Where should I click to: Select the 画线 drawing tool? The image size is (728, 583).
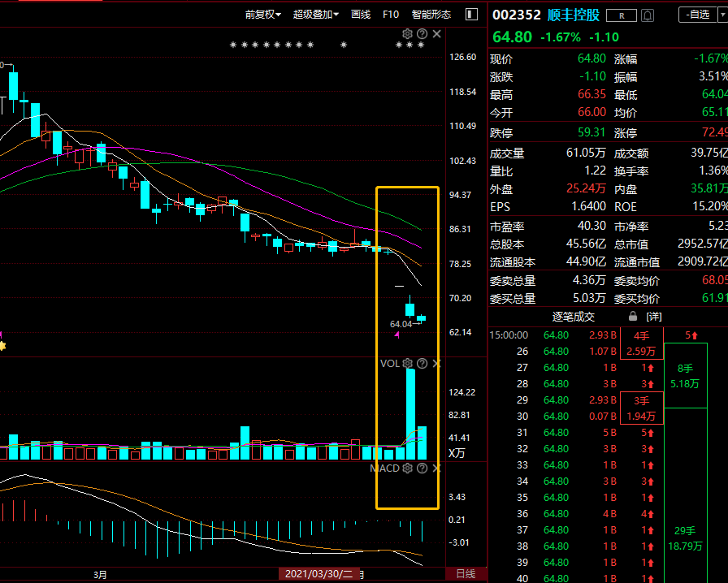click(361, 15)
